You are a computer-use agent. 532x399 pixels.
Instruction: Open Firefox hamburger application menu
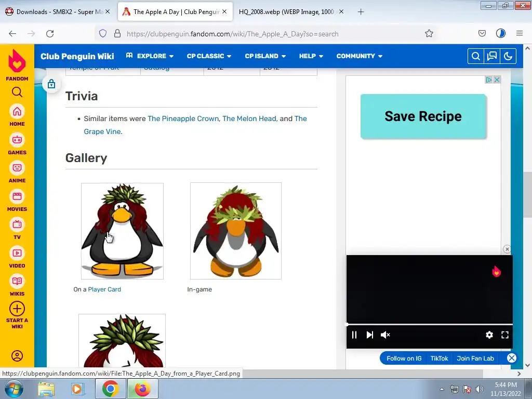coord(520,33)
